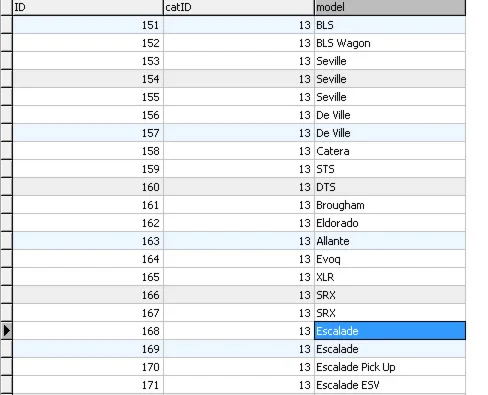Select the catID cell in row 158
The image size is (488, 395).
click(239, 151)
